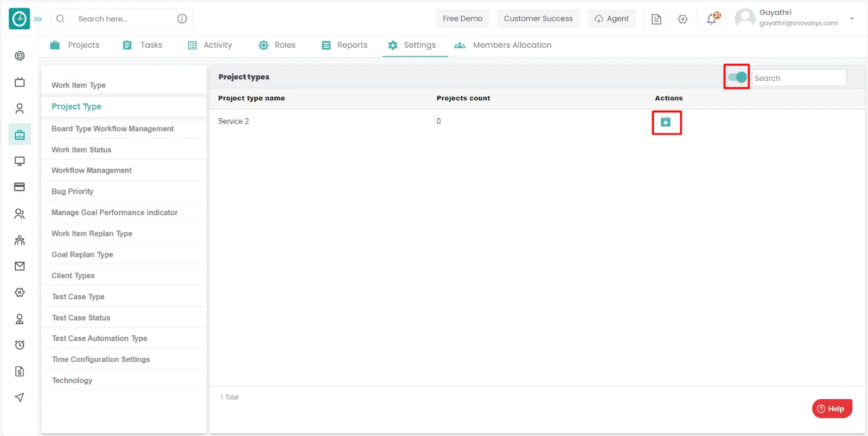Select Goal Replan Type setting
Viewport: 868px width, 436px height.
pyautogui.click(x=124, y=255)
